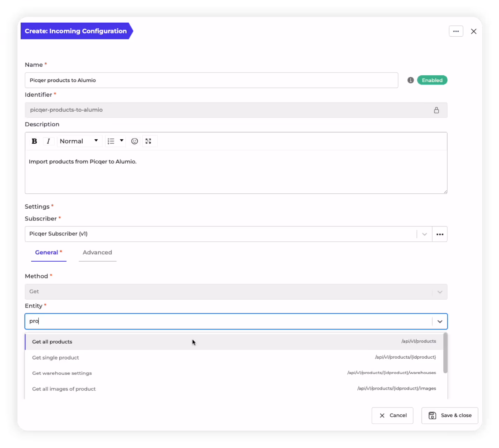The width and height of the screenshot is (499, 448).
Task: Choose the Get warehouse settings option
Action: (x=234, y=373)
